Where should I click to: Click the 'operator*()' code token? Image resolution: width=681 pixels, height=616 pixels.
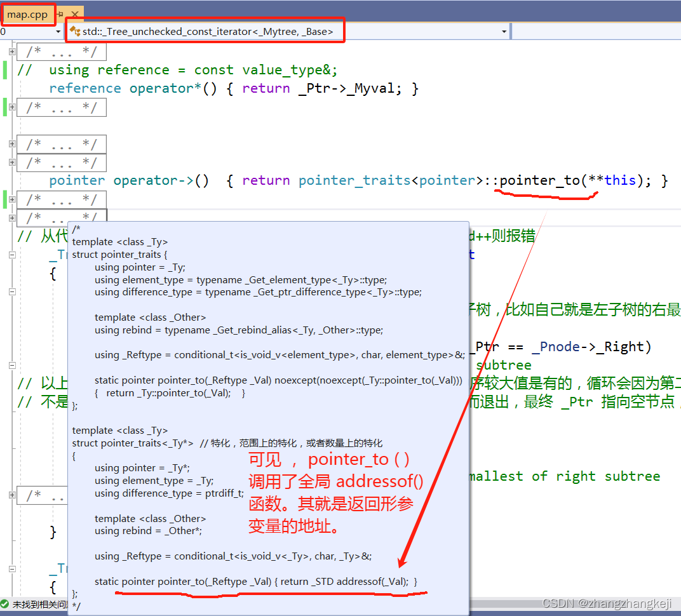(173, 88)
